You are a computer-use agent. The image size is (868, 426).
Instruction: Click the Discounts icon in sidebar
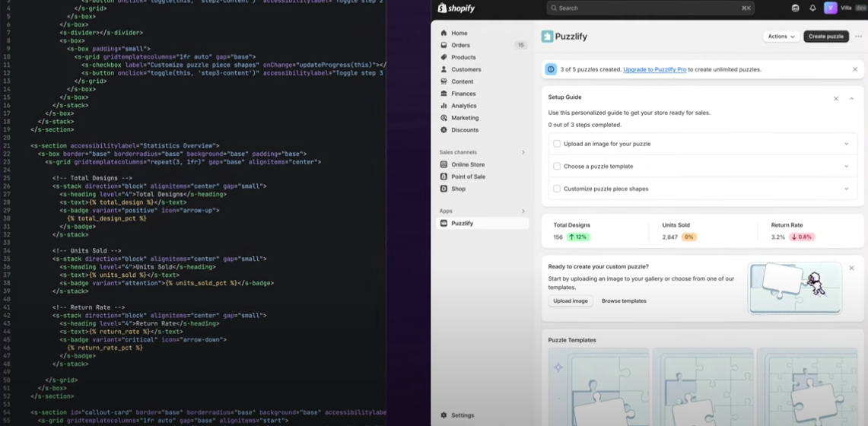tap(444, 130)
